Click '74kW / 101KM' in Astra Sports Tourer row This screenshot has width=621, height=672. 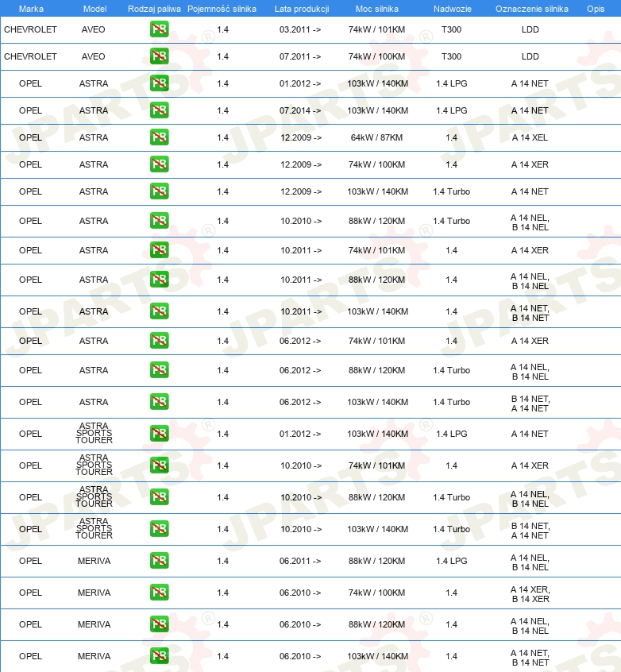click(x=376, y=465)
